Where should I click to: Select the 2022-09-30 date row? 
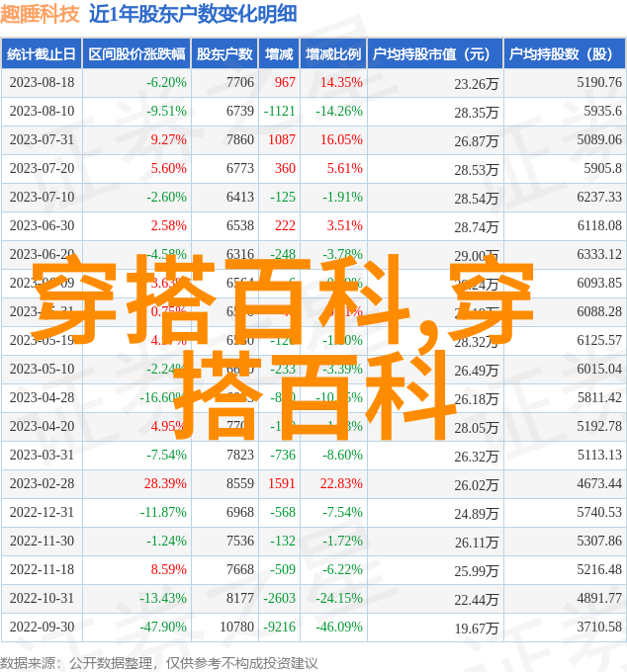[42, 628]
